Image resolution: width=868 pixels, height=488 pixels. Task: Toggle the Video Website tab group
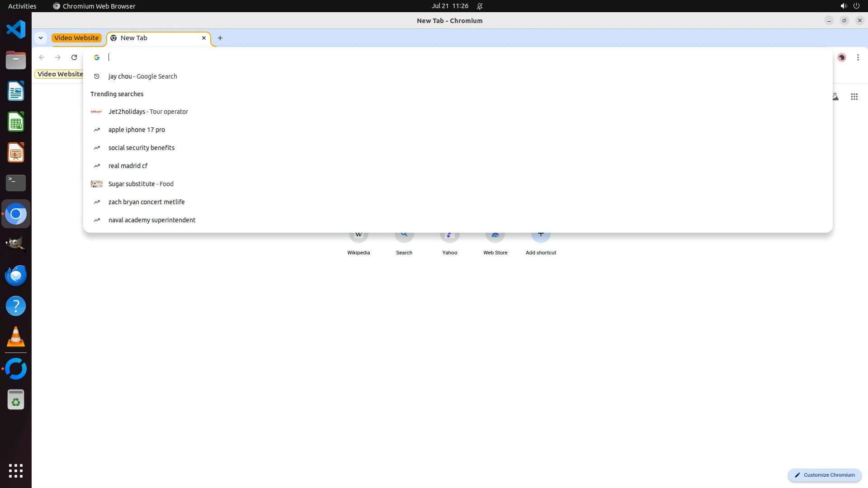tap(76, 38)
